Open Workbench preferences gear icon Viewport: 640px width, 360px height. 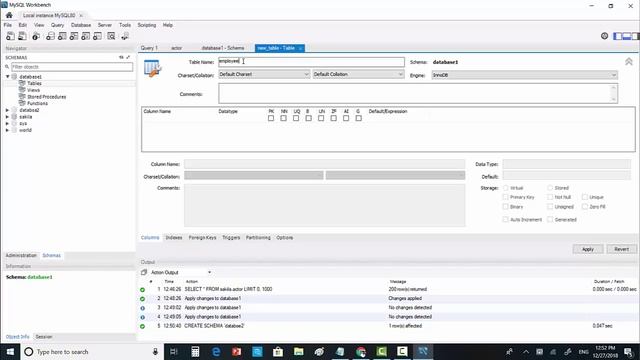click(604, 36)
